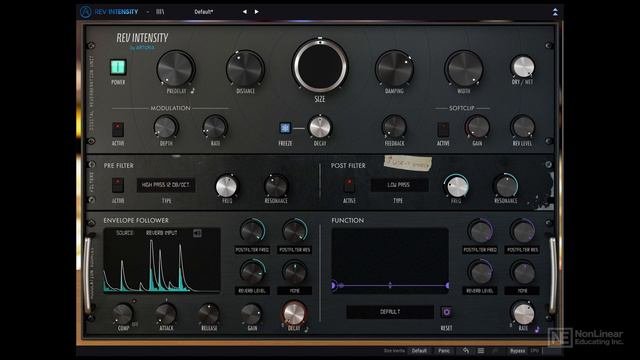Click the Function curve midpoint handle
640x360 pixels.
(x=390, y=285)
